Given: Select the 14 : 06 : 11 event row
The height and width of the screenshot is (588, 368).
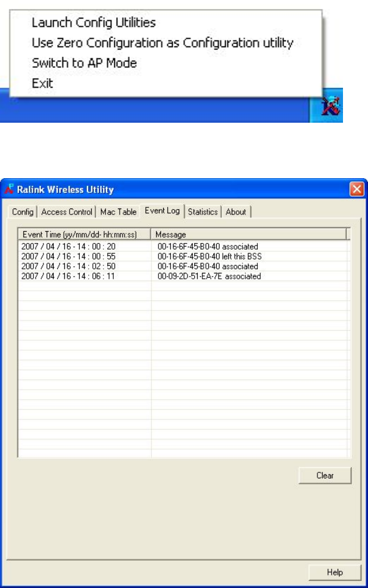Looking at the screenshot, I should point(183,276).
